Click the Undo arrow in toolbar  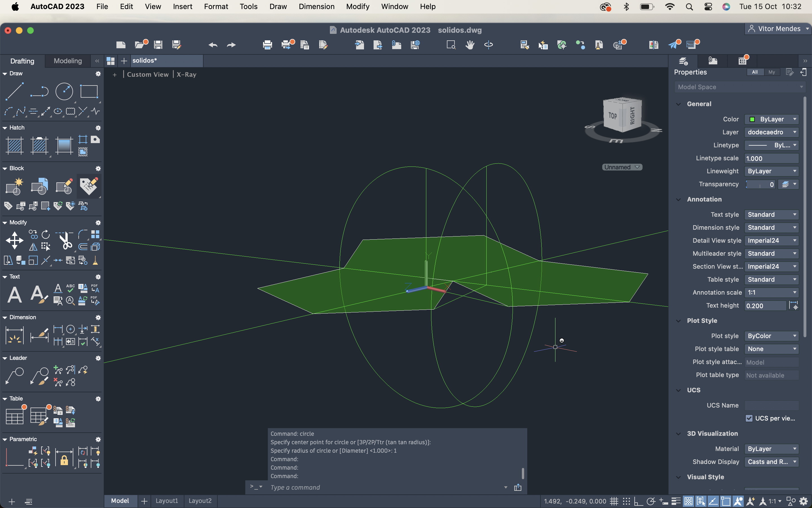click(213, 45)
